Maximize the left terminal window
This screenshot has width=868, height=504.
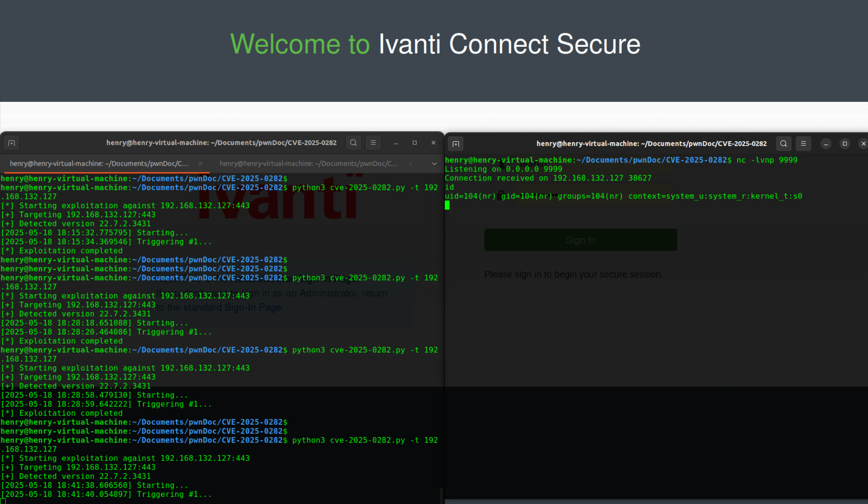pos(415,143)
